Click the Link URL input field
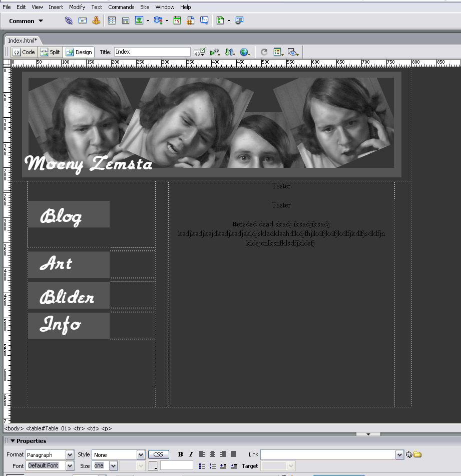461x476 pixels. [328, 455]
